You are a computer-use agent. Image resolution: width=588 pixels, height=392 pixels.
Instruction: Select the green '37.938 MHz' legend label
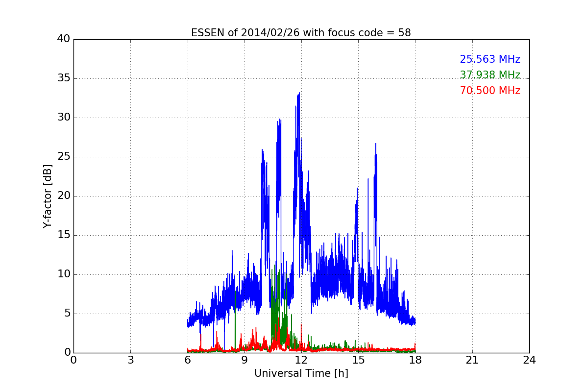pyautogui.click(x=490, y=75)
